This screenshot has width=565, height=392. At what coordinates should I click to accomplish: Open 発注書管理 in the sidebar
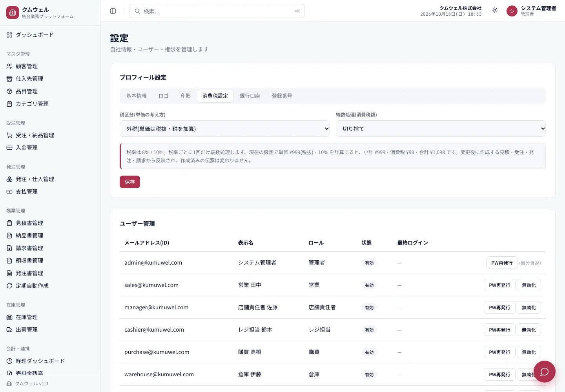pyautogui.click(x=50, y=273)
